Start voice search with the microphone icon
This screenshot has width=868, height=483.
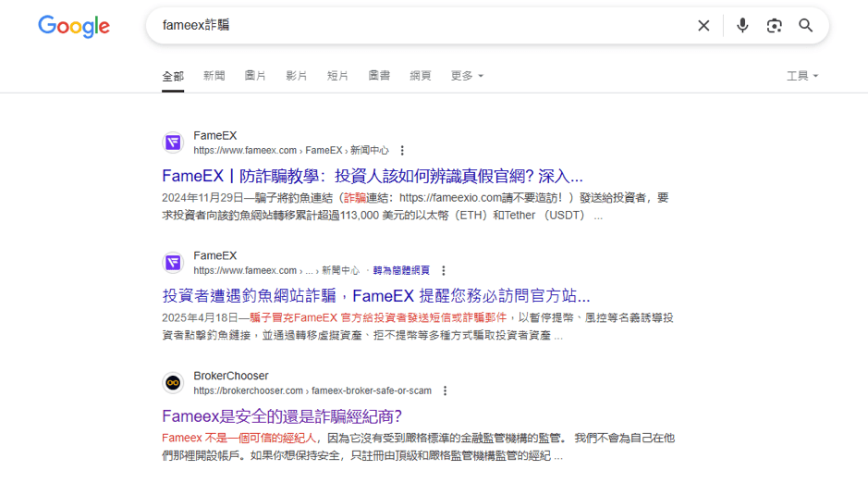(742, 26)
